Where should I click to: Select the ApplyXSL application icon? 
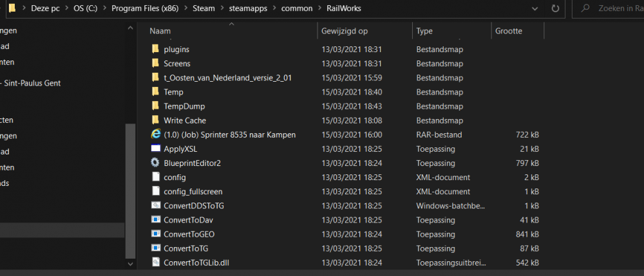point(155,149)
